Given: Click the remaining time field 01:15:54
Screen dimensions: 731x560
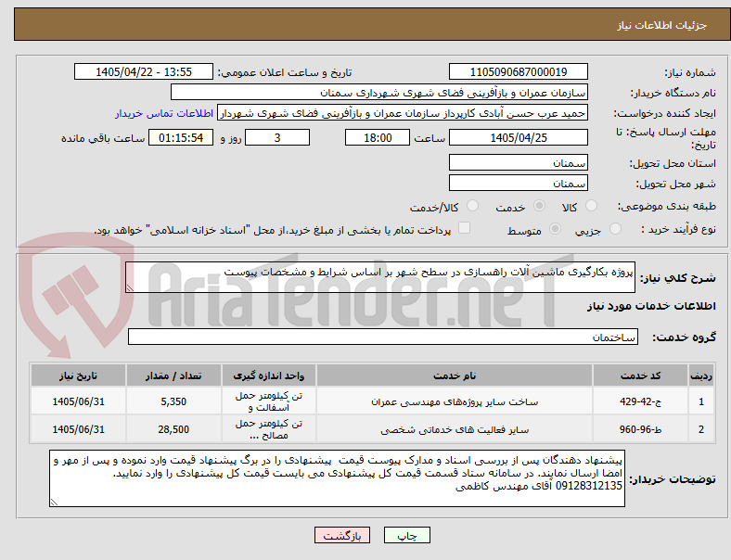Looking at the screenshot, I should coord(181,137).
